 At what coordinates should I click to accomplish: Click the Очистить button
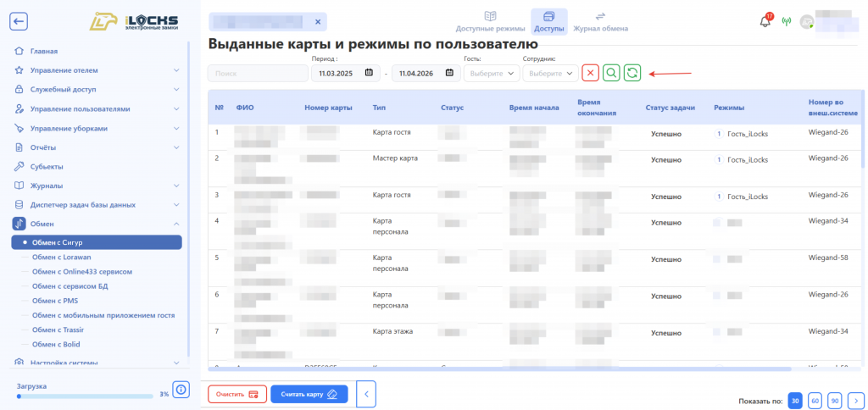237,395
